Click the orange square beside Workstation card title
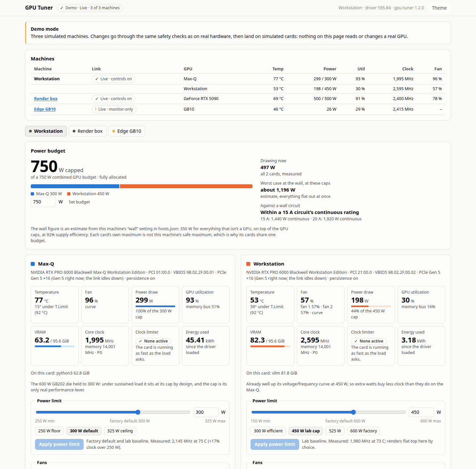The image size is (476, 469). [248, 264]
